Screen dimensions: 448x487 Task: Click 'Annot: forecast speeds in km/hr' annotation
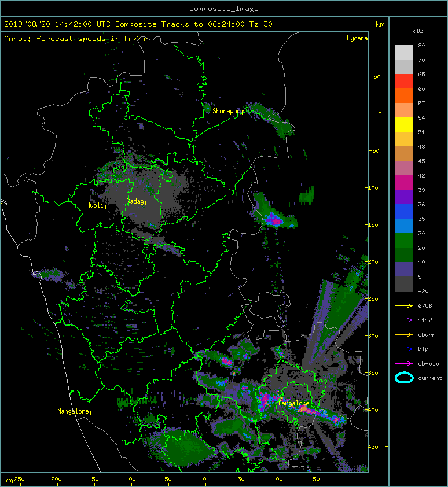coord(75,39)
